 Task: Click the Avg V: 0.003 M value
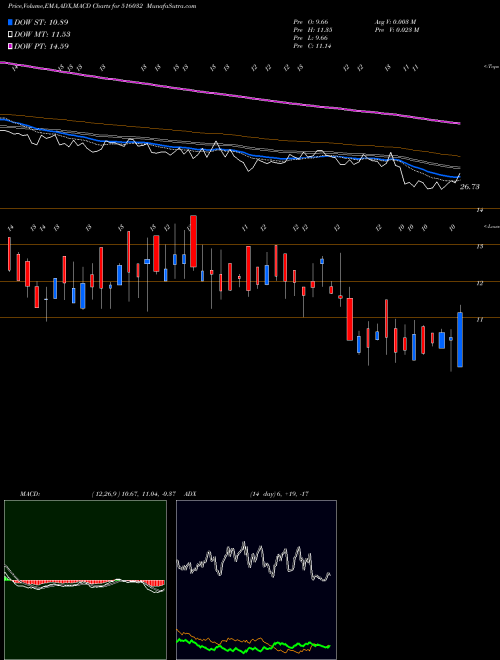pos(396,22)
